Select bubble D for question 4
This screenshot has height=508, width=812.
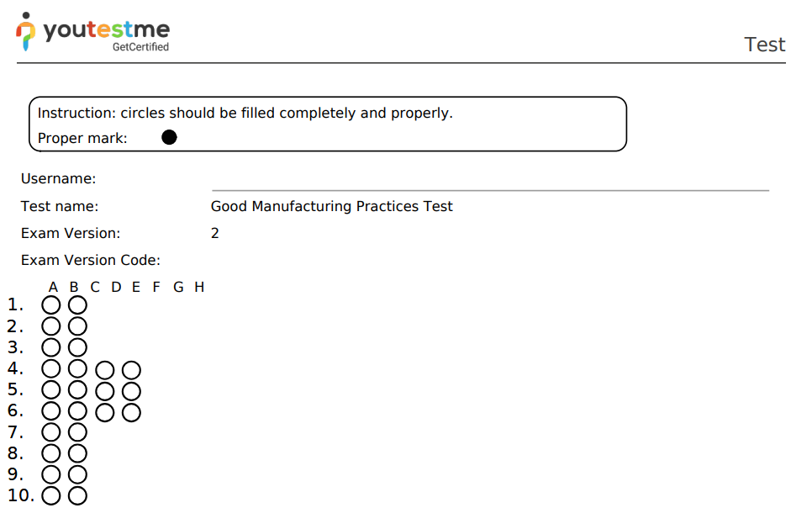pyautogui.click(x=131, y=369)
